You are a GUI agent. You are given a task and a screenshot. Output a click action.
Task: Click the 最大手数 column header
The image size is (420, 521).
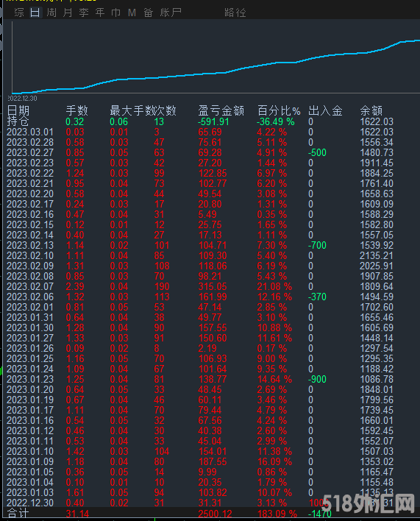[132, 110]
